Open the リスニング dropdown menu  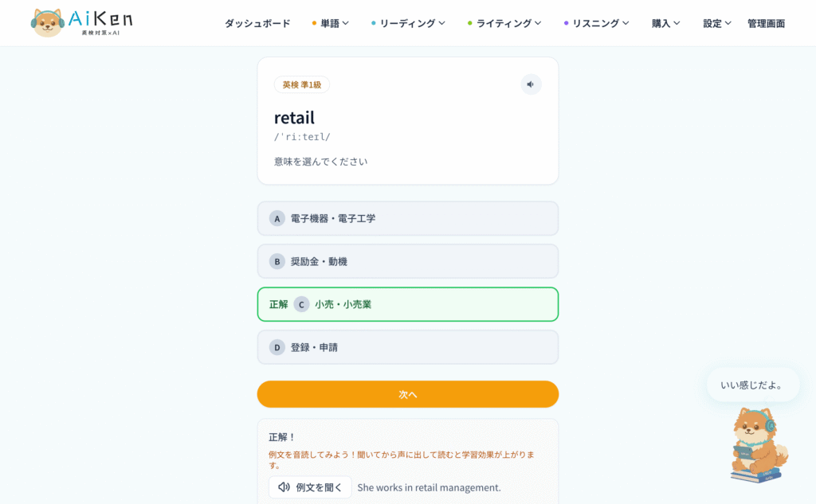tap(596, 23)
